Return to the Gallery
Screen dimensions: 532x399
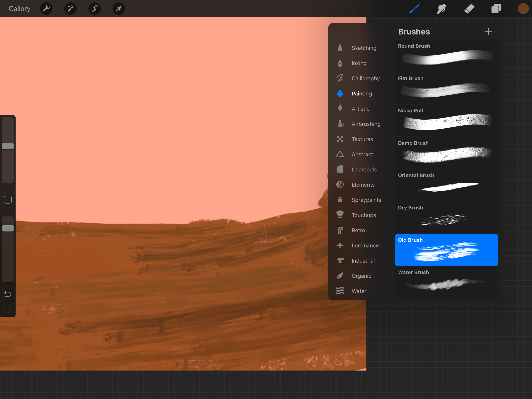pos(19,9)
